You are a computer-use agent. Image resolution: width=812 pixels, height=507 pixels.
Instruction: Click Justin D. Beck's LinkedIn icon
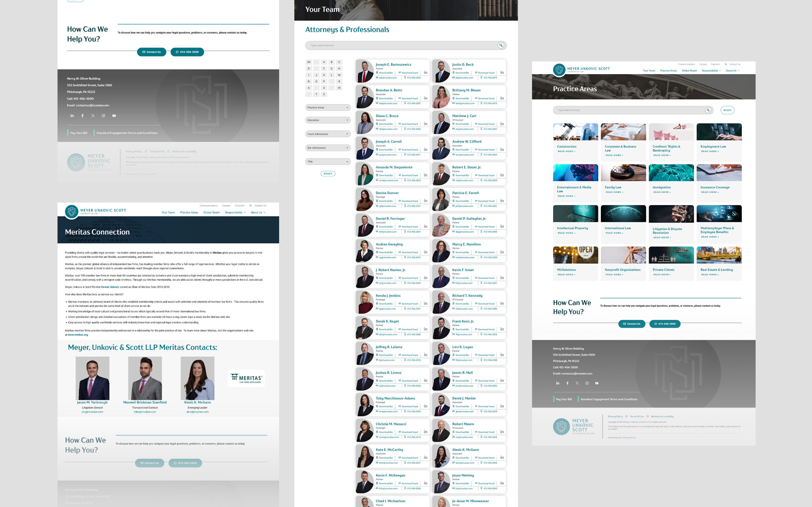(x=502, y=73)
